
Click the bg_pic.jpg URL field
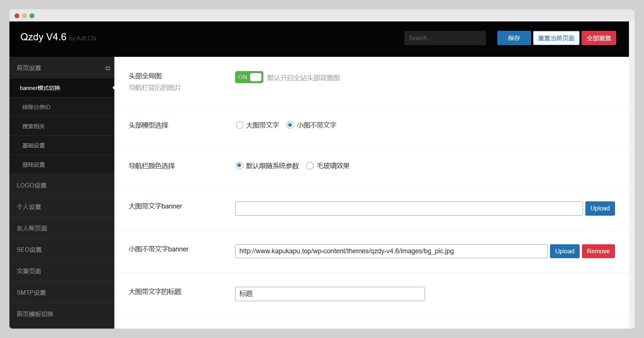point(391,251)
